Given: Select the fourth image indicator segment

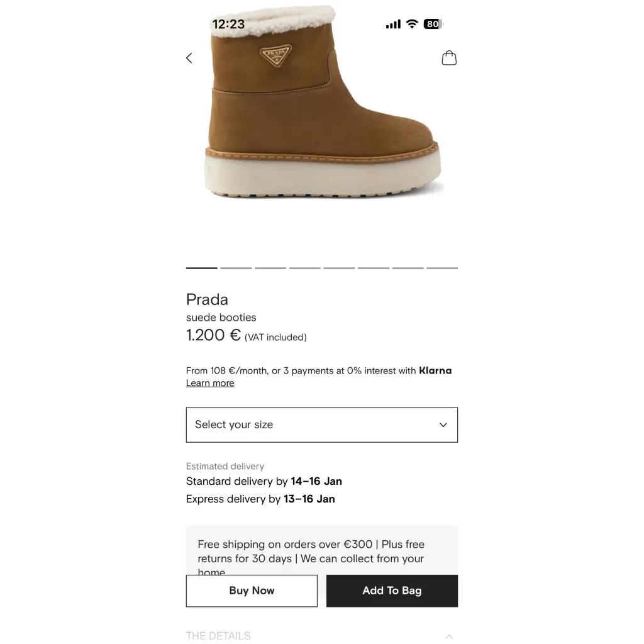Looking at the screenshot, I should point(304,268).
